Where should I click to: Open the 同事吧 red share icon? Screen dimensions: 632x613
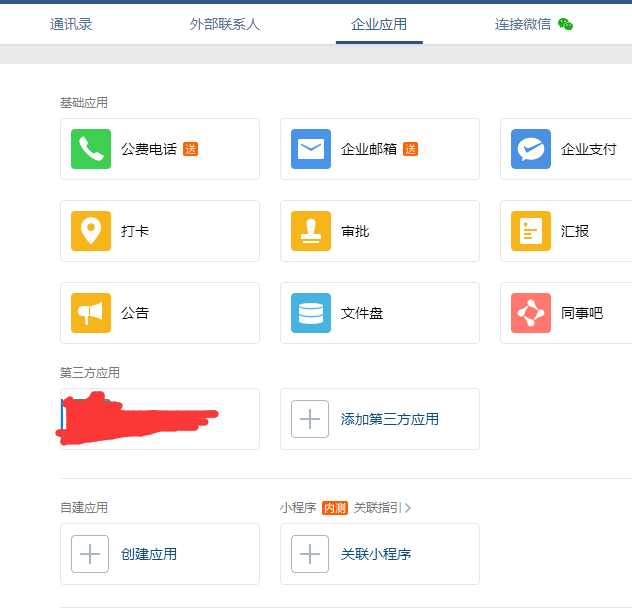[531, 313]
